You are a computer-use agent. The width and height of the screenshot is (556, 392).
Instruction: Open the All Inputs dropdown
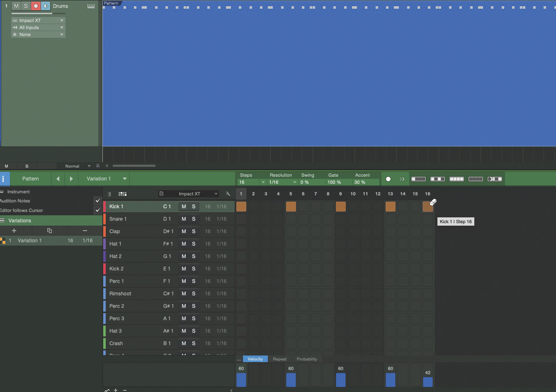(38, 27)
